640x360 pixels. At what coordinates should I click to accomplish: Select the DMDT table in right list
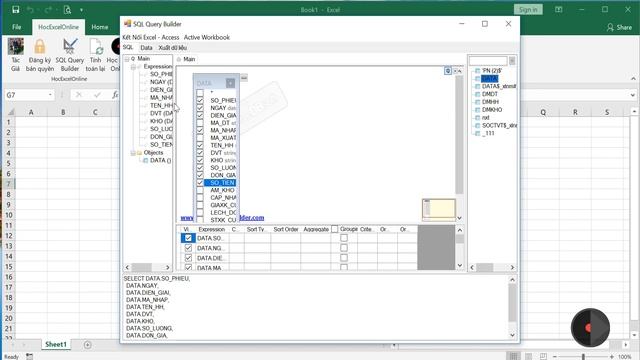(x=490, y=94)
